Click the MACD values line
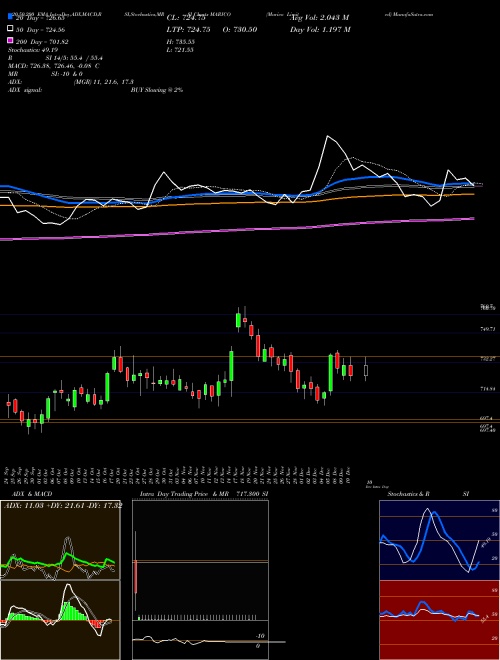500x660 pixels. (x=54, y=66)
